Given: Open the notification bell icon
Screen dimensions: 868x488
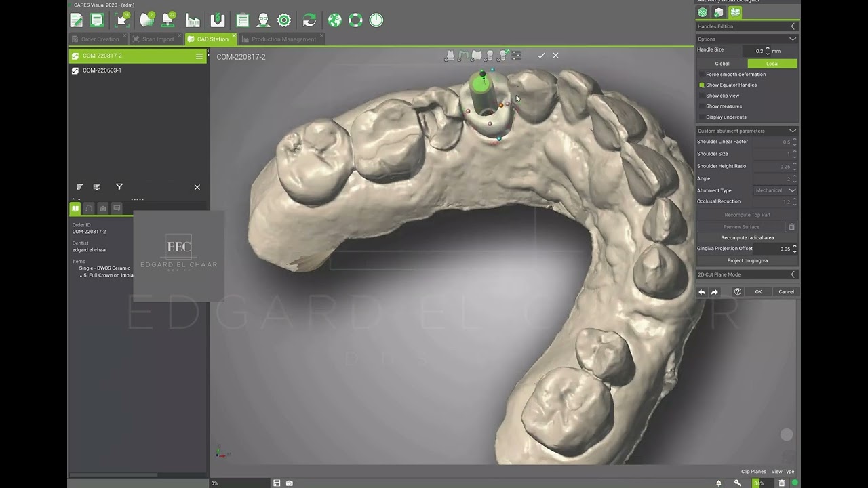Looking at the screenshot, I should point(719,483).
